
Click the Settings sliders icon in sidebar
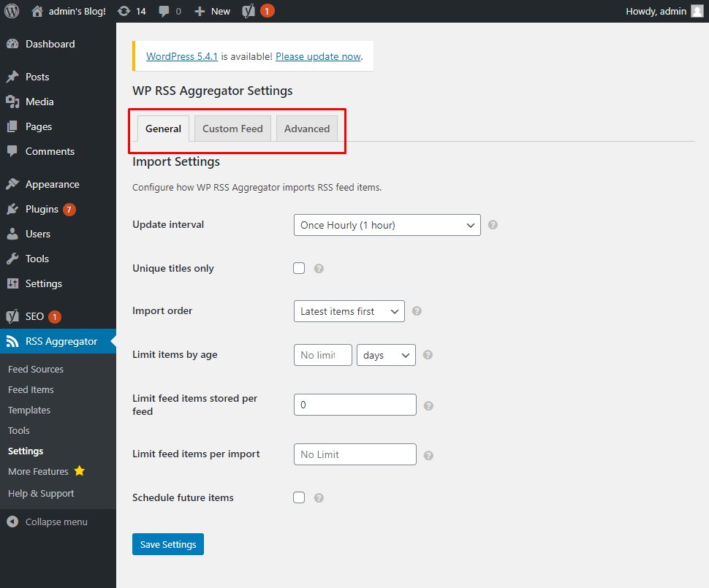point(12,283)
